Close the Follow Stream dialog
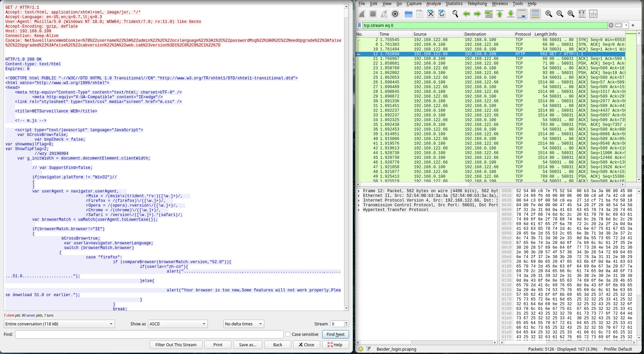 coord(306,345)
